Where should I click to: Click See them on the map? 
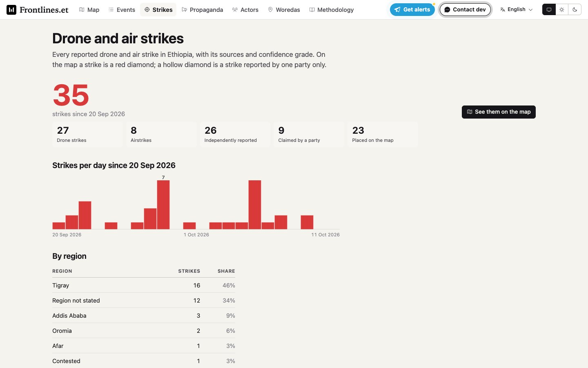point(499,112)
